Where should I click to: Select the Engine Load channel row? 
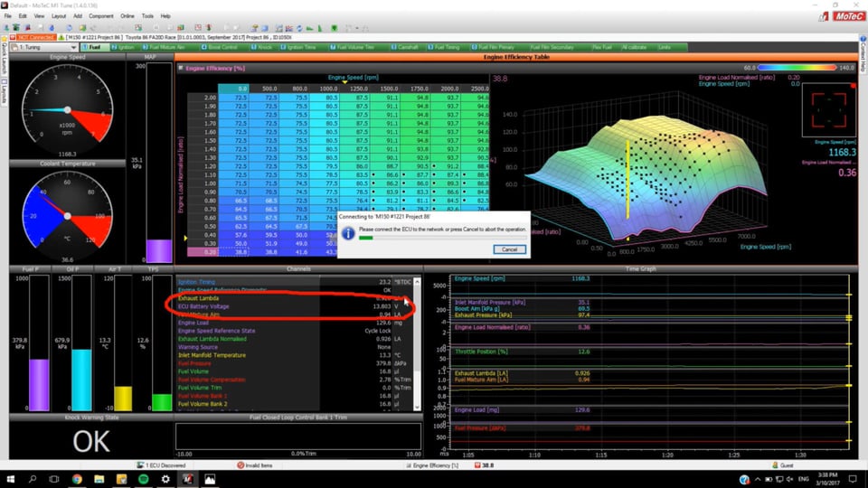click(x=296, y=323)
